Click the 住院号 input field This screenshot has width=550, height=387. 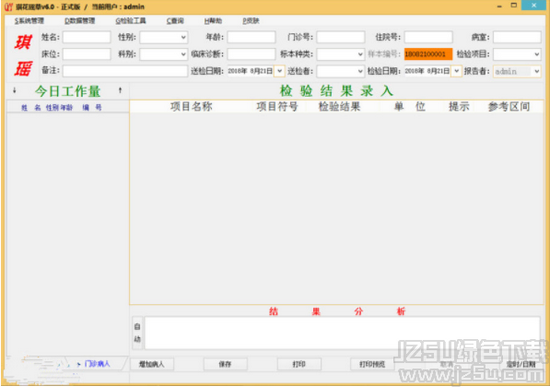pyautogui.click(x=428, y=37)
